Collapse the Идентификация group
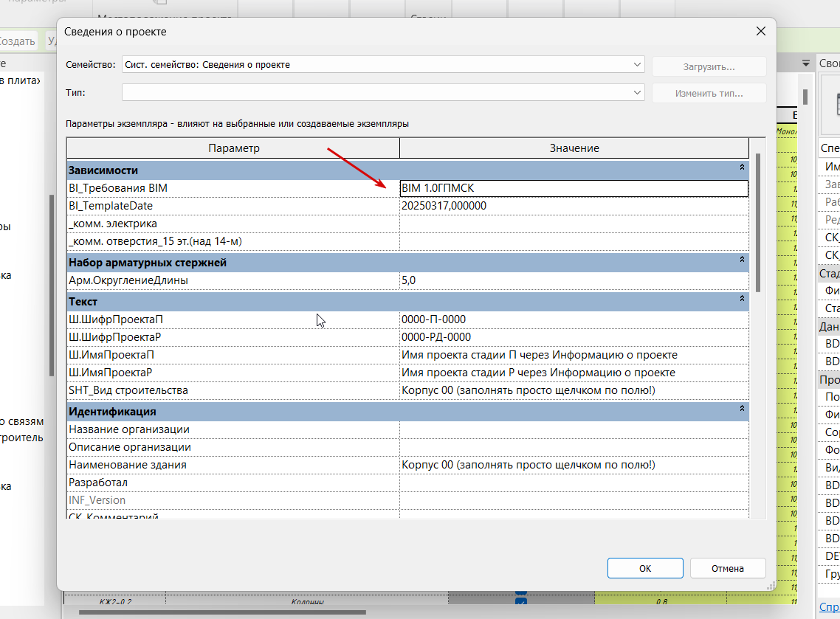840x619 pixels. [742, 409]
